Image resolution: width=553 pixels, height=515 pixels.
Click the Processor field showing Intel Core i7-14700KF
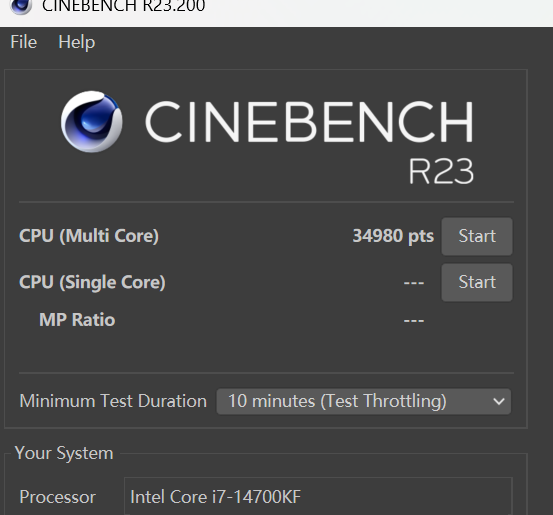click(x=318, y=497)
